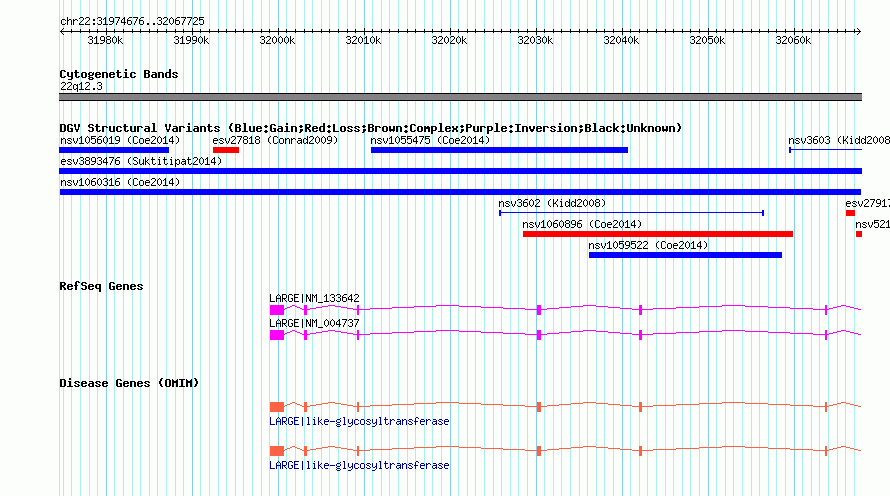Click the 32010k ruler position
The height and width of the screenshot is (496, 890).
363,40
